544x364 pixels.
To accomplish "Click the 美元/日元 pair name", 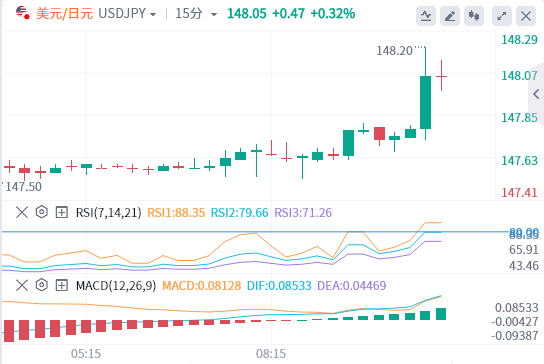I will (x=65, y=14).
